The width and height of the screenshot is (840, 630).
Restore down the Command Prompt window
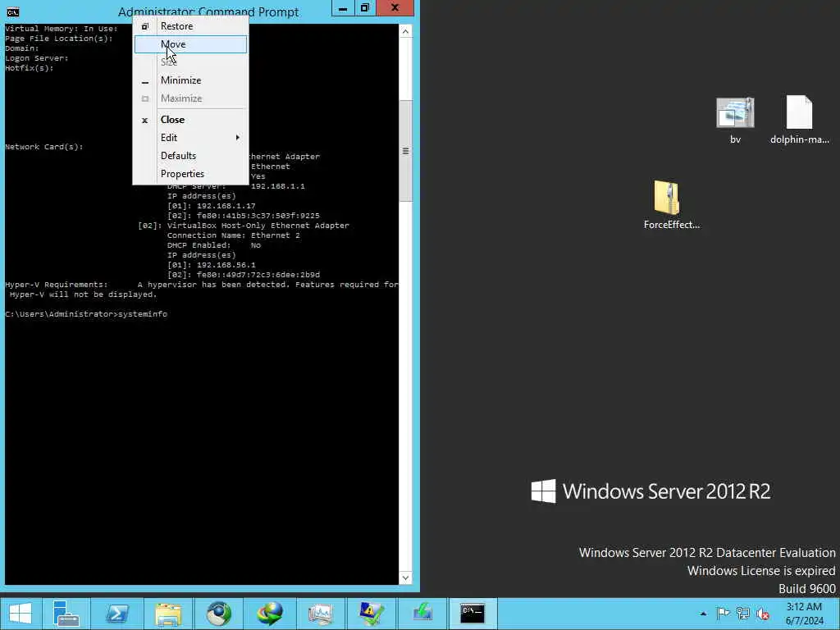[365, 8]
